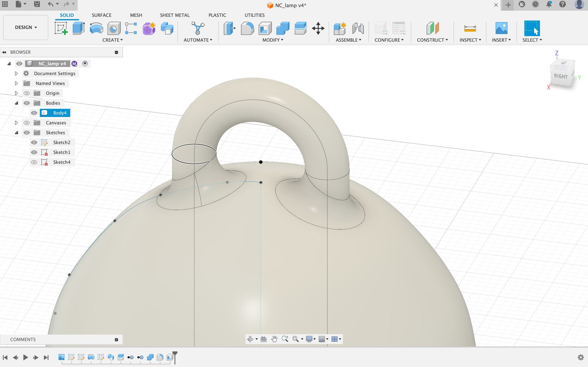Select the Extrude tool icon
588x367 pixels.
(x=78, y=28)
